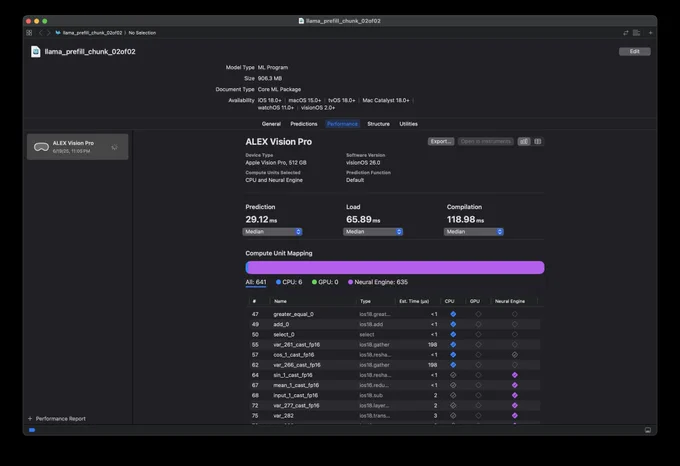Add a new editor pane
The width and height of the screenshot is (680, 466).
[650, 33]
